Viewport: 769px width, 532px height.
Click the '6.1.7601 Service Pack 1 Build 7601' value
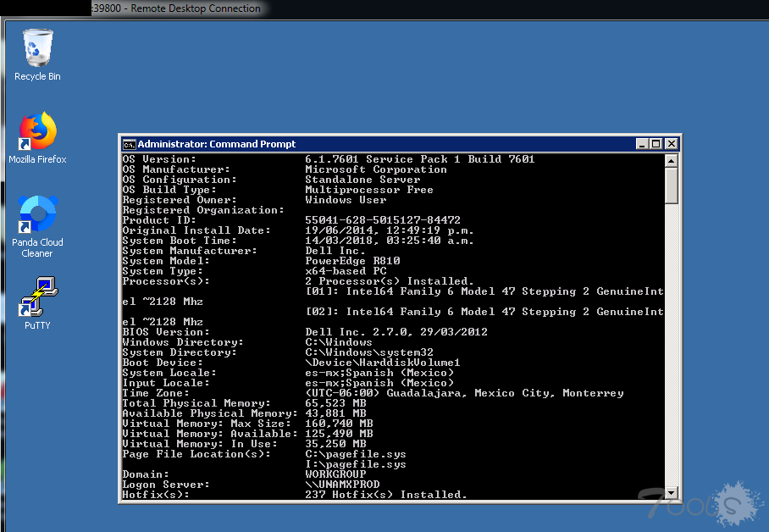pos(420,159)
